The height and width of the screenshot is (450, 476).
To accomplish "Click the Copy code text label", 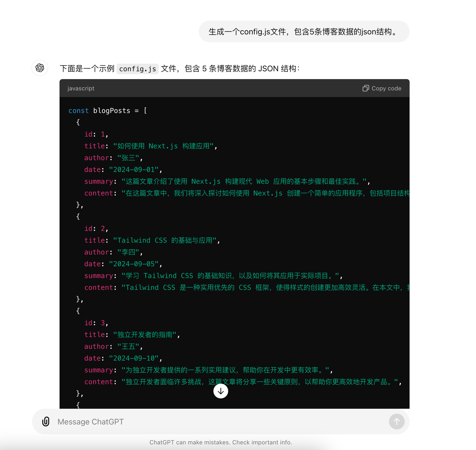I will click(x=386, y=88).
